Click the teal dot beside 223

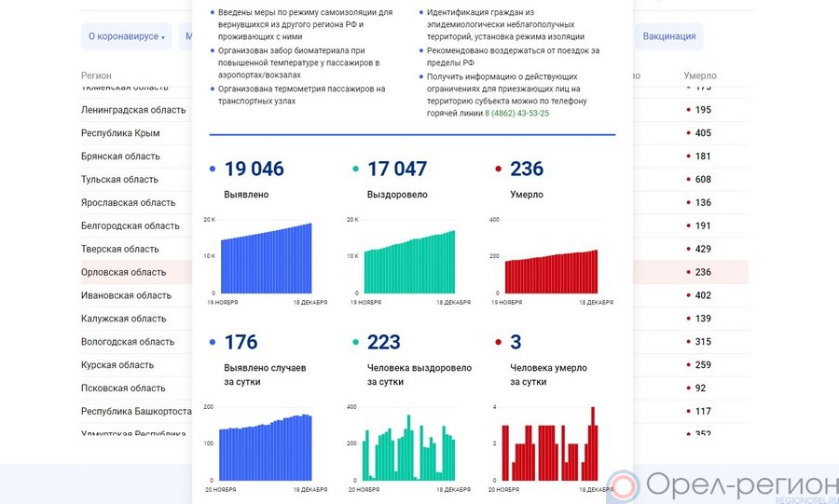356,343
